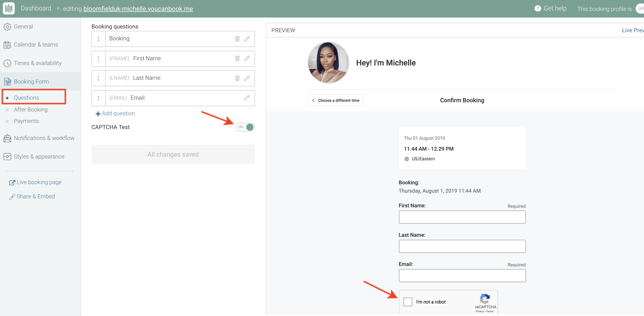Click trash icon for Last Name question
Image resolution: width=644 pixels, height=316 pixels.
pyautogui.click(x=237, y=78)
